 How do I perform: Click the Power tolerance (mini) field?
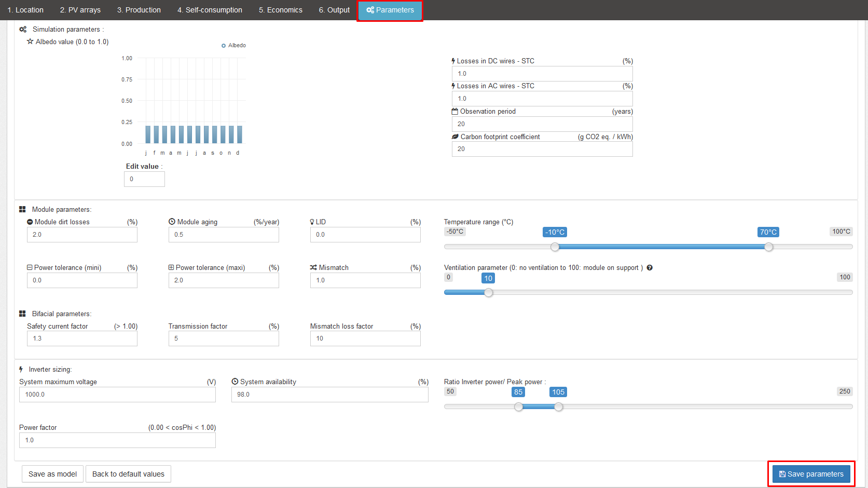pyautogui.click(x=82, y=280)
